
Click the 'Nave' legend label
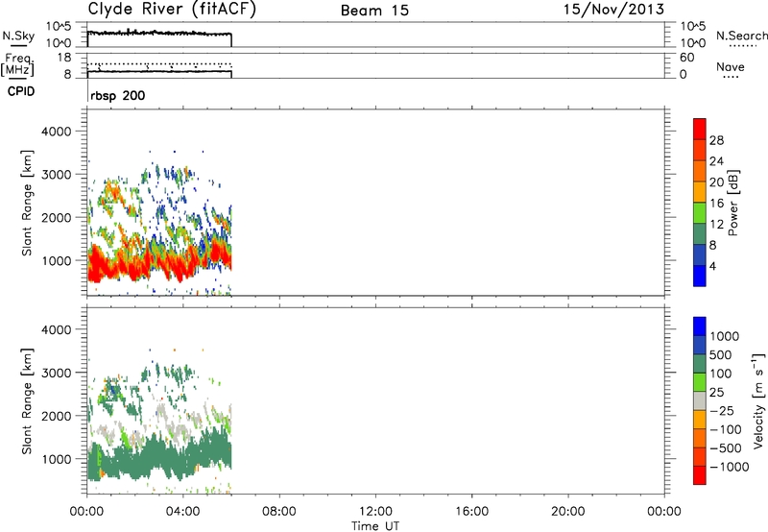731,67
